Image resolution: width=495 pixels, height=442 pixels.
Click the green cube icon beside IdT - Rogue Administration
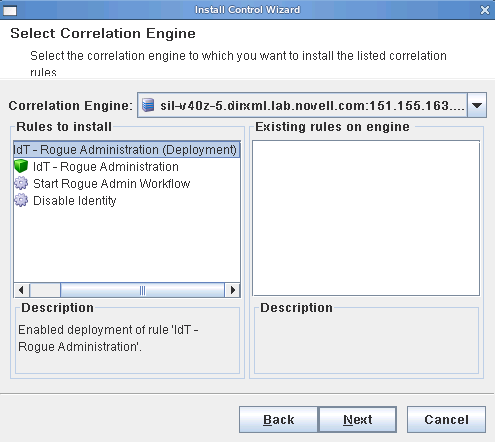tap(21, 166)
